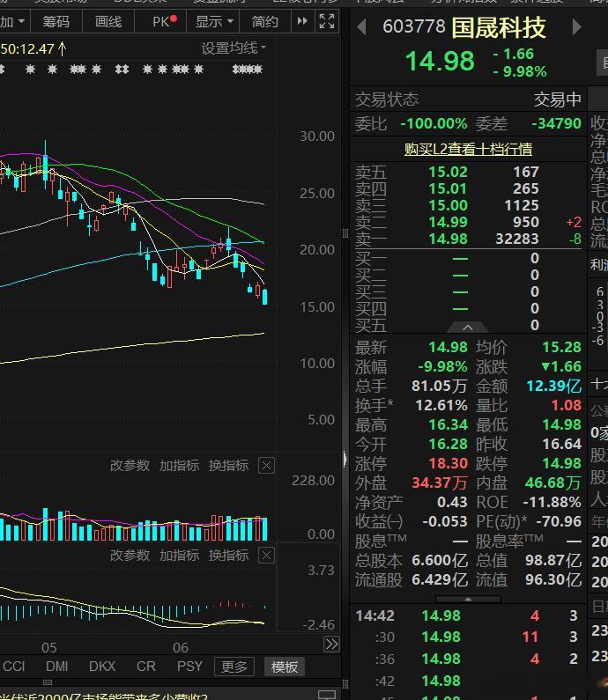Click 换指标 in volume indicator panel
Screen dimensions: 608x700
click(228, 465)
